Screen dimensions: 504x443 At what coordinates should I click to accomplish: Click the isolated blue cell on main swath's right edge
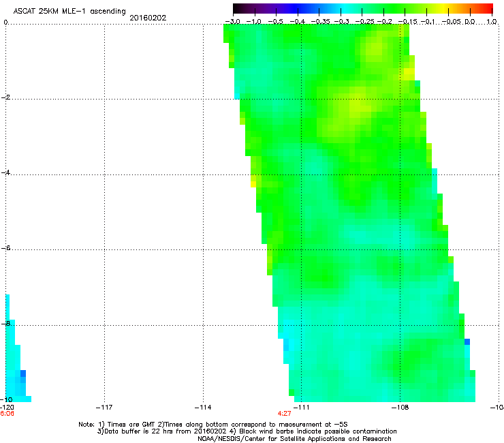point(467,341)
